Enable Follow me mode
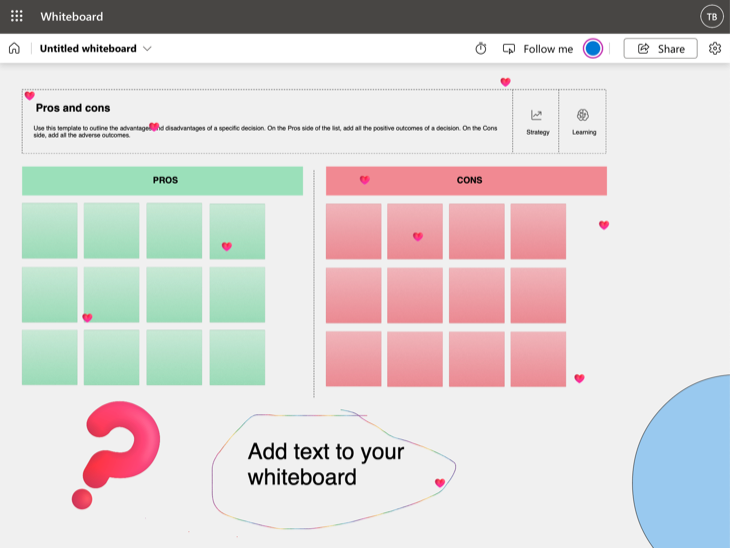730x548 pixels. click(538, 48)
